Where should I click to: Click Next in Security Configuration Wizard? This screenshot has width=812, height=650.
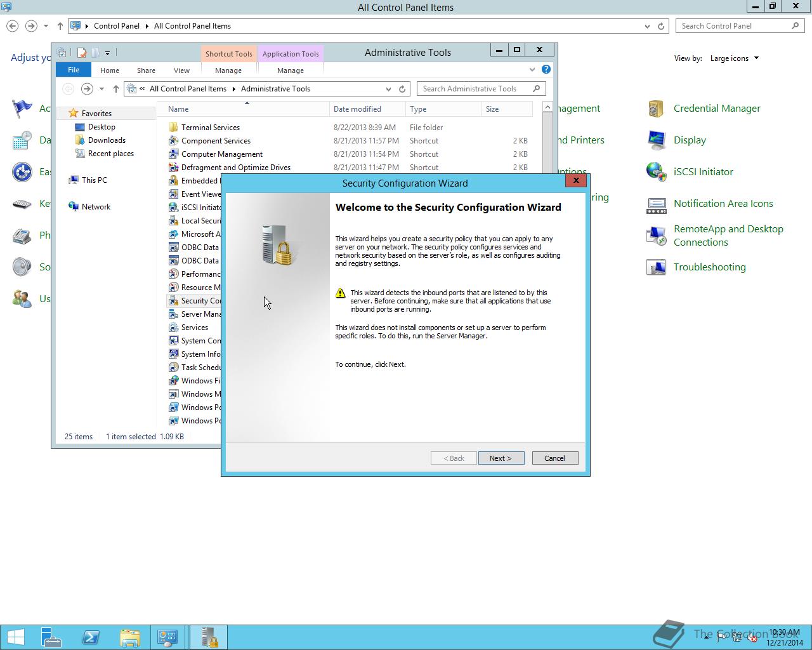coord(501,458)
